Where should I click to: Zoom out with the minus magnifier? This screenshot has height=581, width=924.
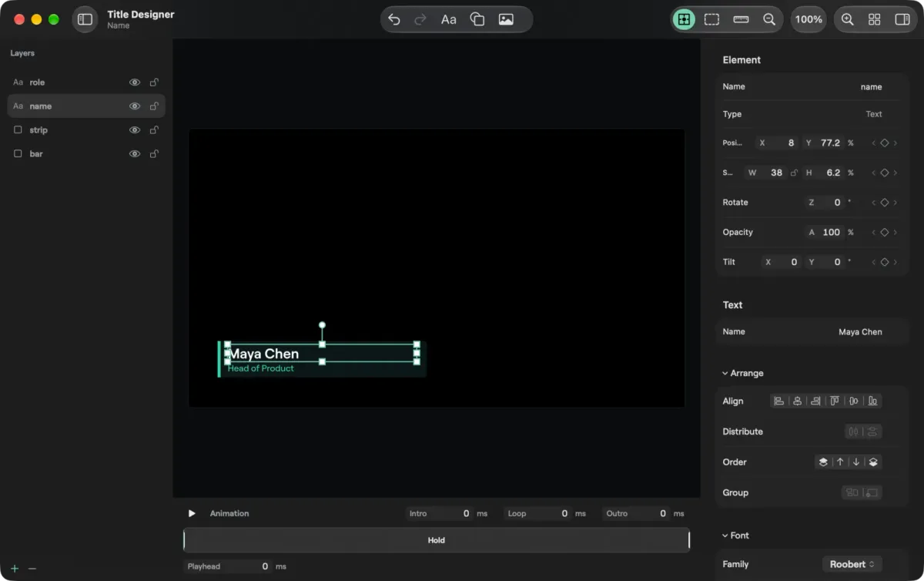769,19
